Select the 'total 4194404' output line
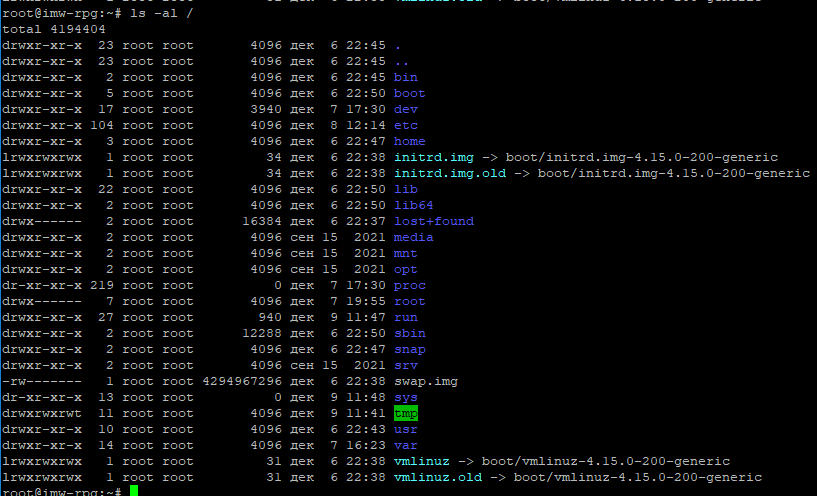 tap(50, 29)
